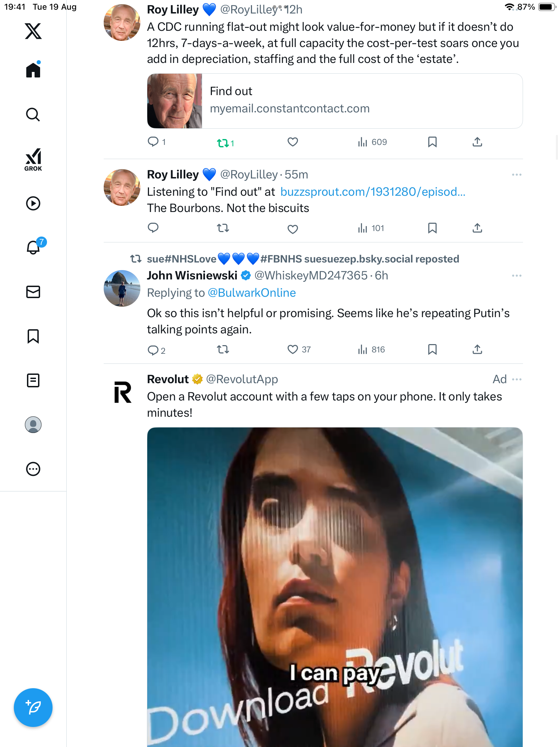The image size is (560, 747).
Task: Undo repost on Roy Lilley's CDC post
Action: [x=223, y=142]
